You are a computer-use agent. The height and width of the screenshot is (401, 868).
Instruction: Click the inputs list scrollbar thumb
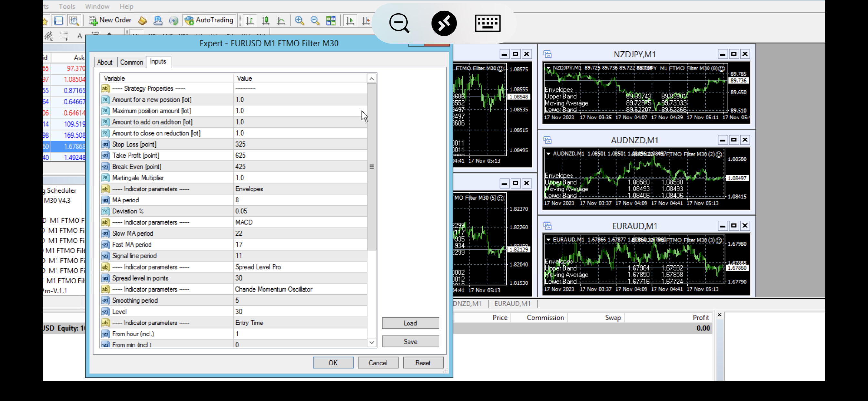(x=372, y=167)
